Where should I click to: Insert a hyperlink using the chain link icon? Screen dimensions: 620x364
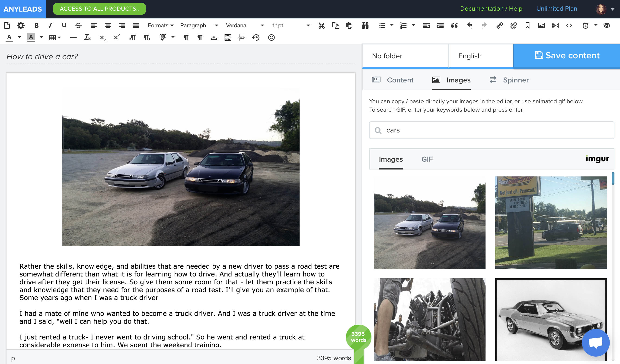[x=499, y=25]
